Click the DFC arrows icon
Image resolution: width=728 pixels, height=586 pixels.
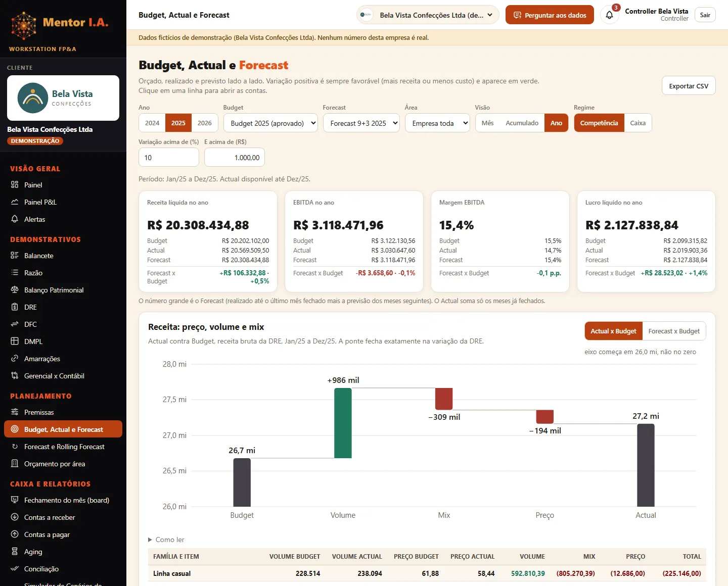pyautogui.click(x=15, y=324)
